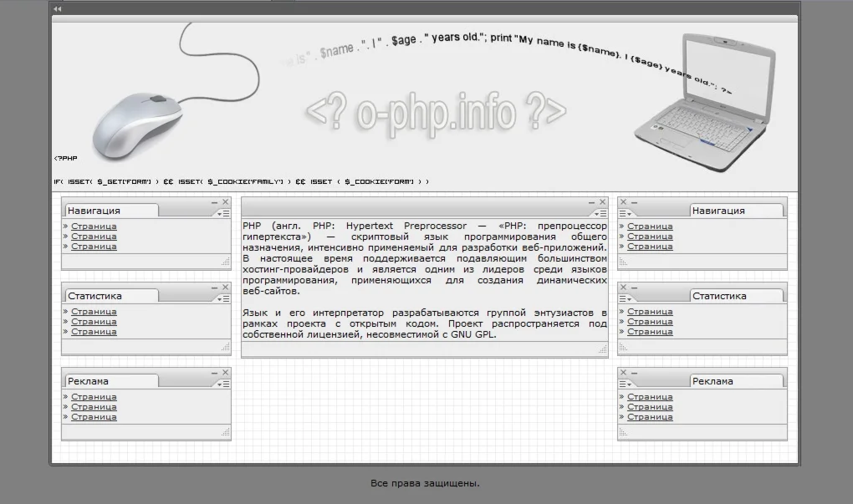Viewport: 853px width, 504px height.
Task: Open the left Навигация panel menu icon
Action: pyautogui.click(x=223, y=214)
